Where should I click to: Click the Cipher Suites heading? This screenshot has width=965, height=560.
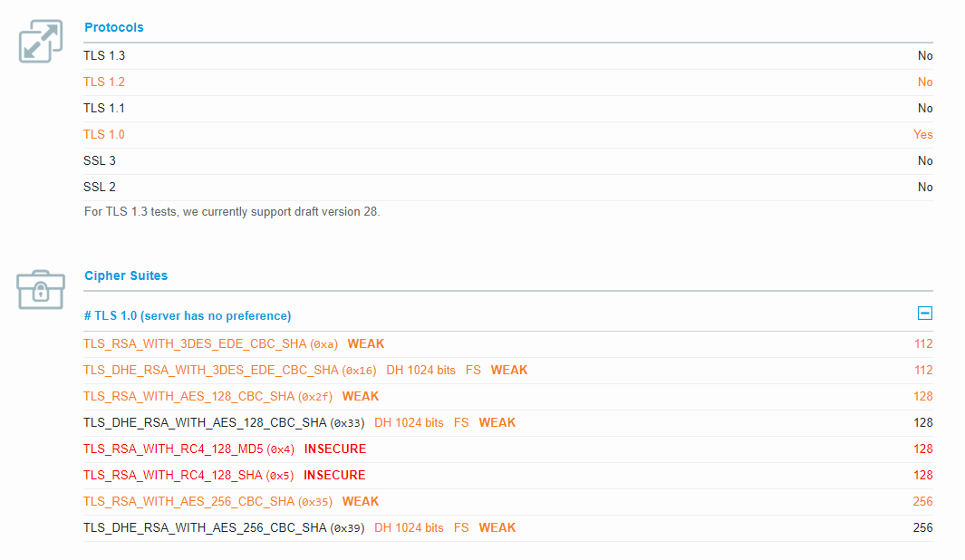126,275
